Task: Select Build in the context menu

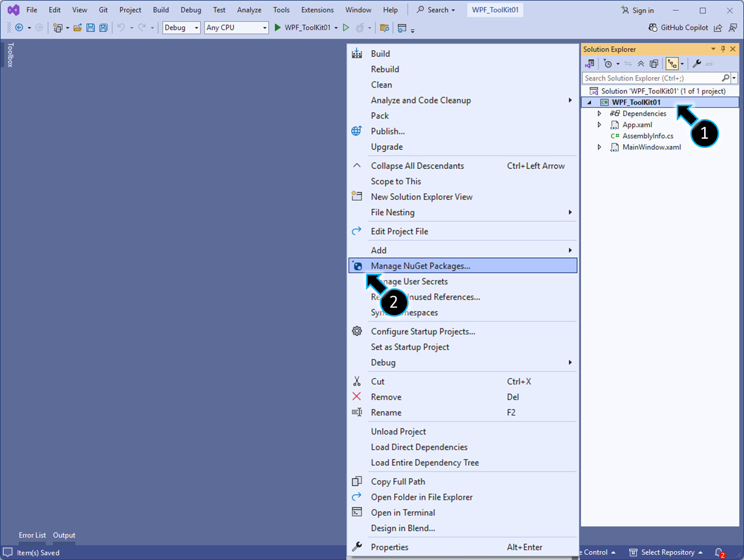Action: pos(463,54)
